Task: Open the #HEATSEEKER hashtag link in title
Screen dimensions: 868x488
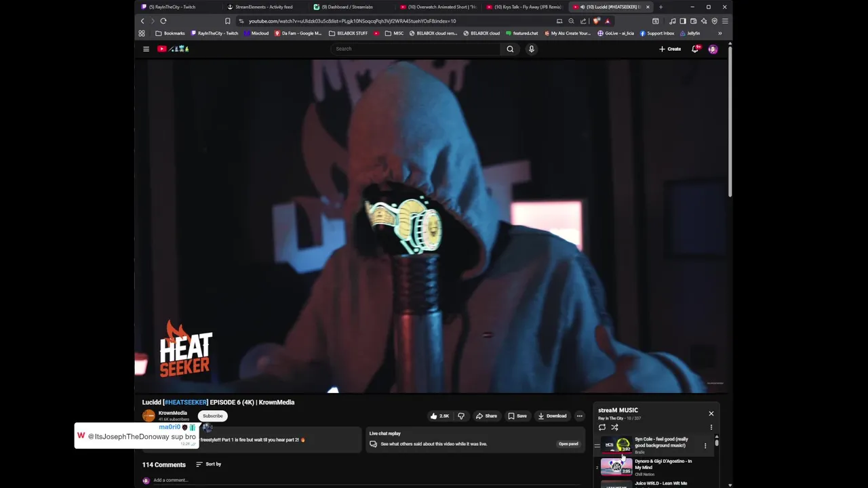Action: tap(186, 402)
